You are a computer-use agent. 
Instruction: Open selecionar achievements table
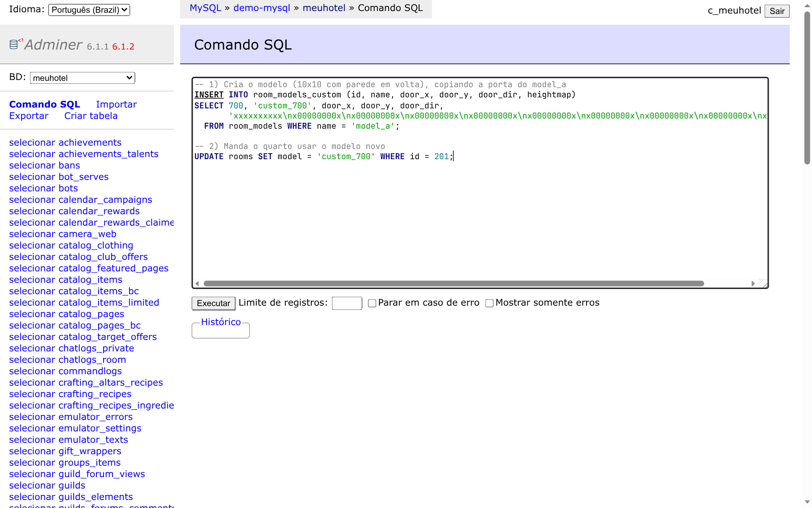coord(65,143)
